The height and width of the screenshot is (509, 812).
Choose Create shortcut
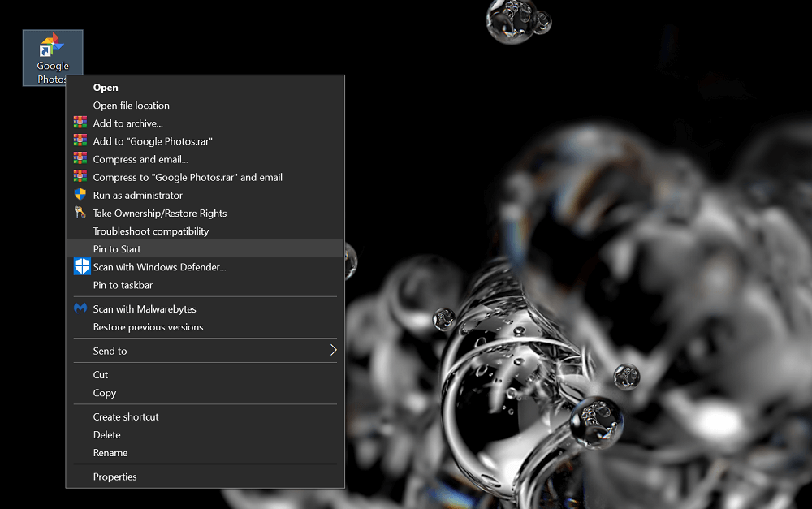click(x=205, y=416)
